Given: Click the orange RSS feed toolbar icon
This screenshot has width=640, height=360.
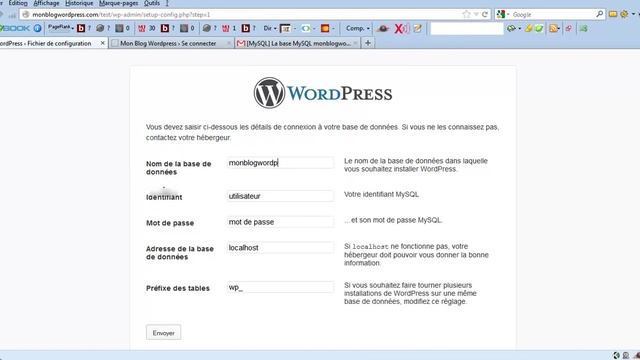Looking at the screenshot, I should [553, 28].
